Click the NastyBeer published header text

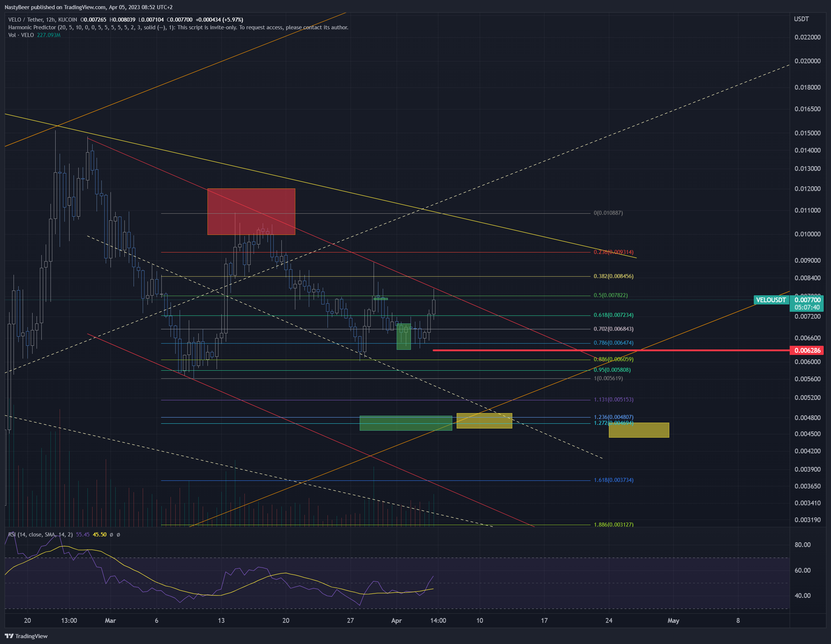coord(89,7)
